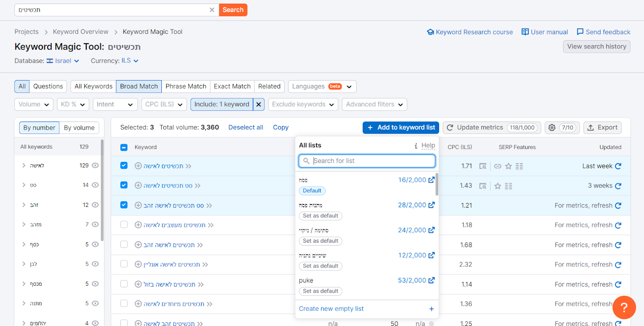Open the Languages beta dropdown
The height and width of the screenshot is (326, 644).
coord(322,87)
